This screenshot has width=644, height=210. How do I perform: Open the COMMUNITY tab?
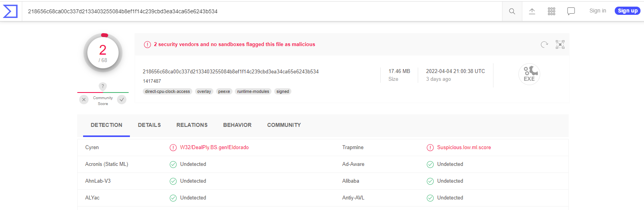pyautogui.click(x=284, y=125)
